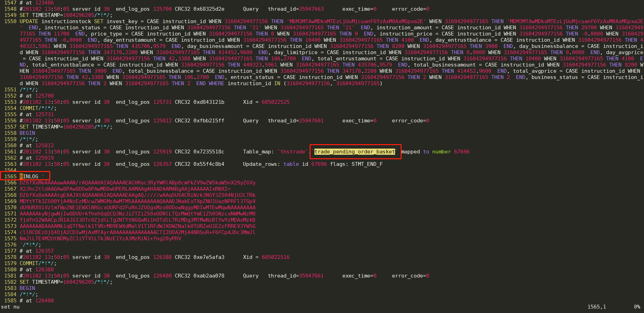Click the 'Table_map:' label

(x=258, y=152)
